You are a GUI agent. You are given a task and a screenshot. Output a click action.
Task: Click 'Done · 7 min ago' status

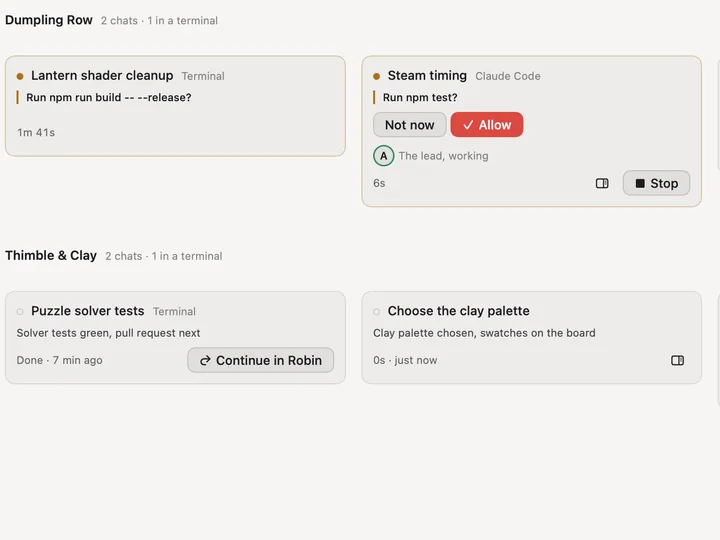click(x=59, y=360)
